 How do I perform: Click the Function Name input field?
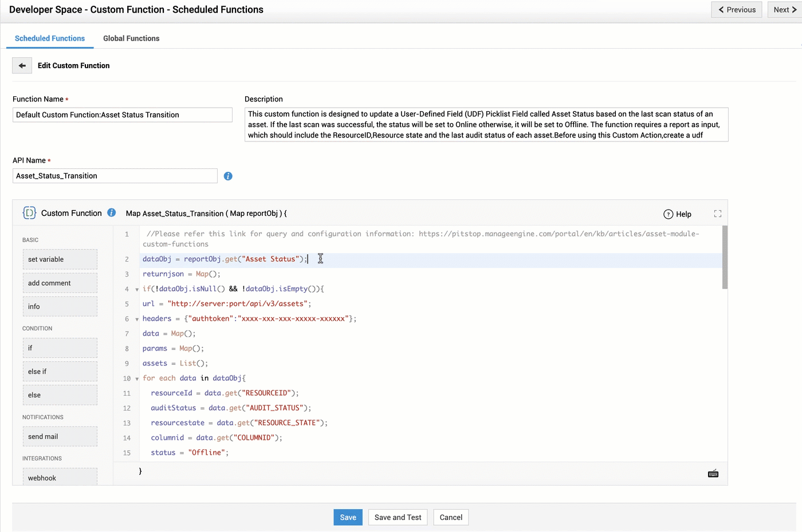(123, 115)
